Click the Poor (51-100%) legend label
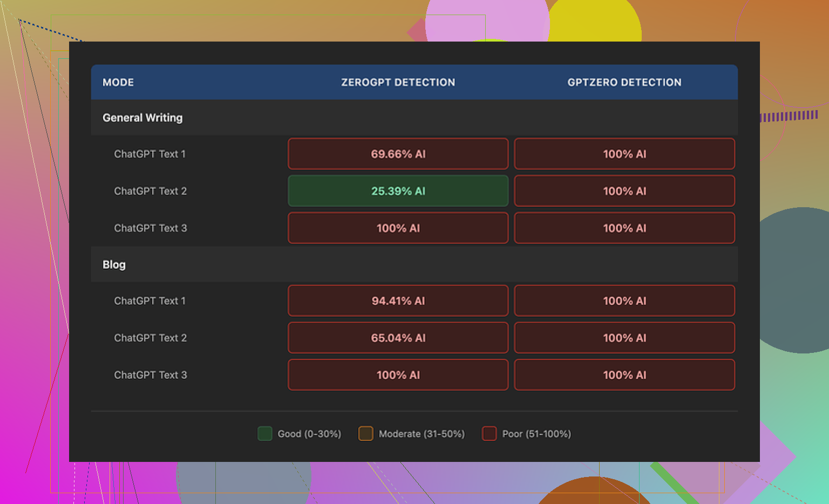Image resolution: width=829 pixels, height=504 pixels. coord(536,434)
